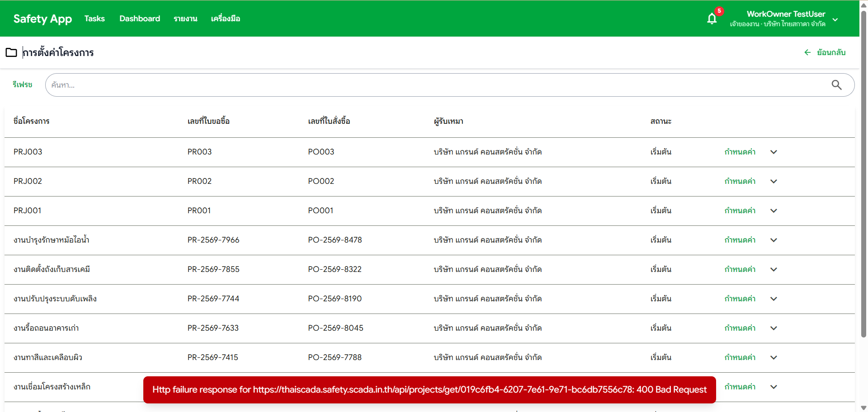
Task: Open the Tasks menu
Action: 94,19
